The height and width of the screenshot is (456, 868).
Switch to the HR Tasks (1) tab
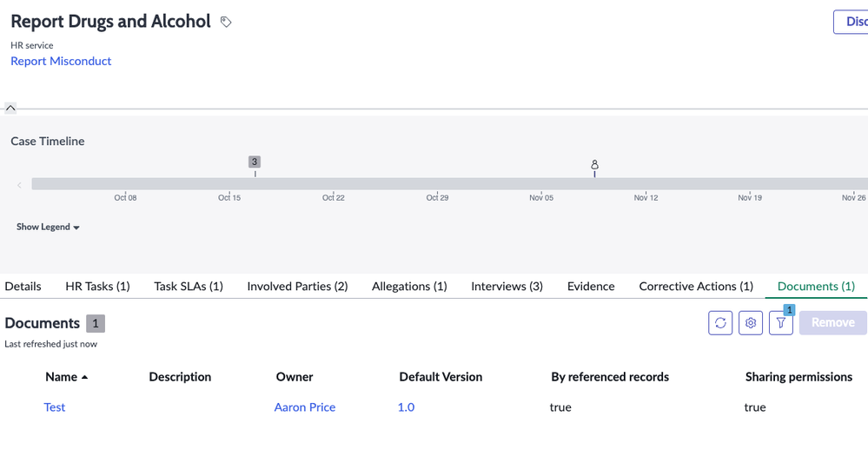point(97,286)
